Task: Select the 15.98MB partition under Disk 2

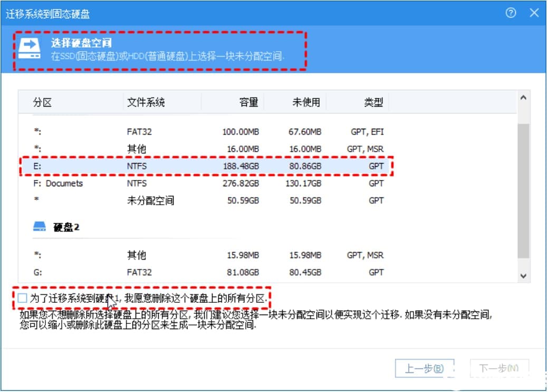Action: click(x=211, y=255)
